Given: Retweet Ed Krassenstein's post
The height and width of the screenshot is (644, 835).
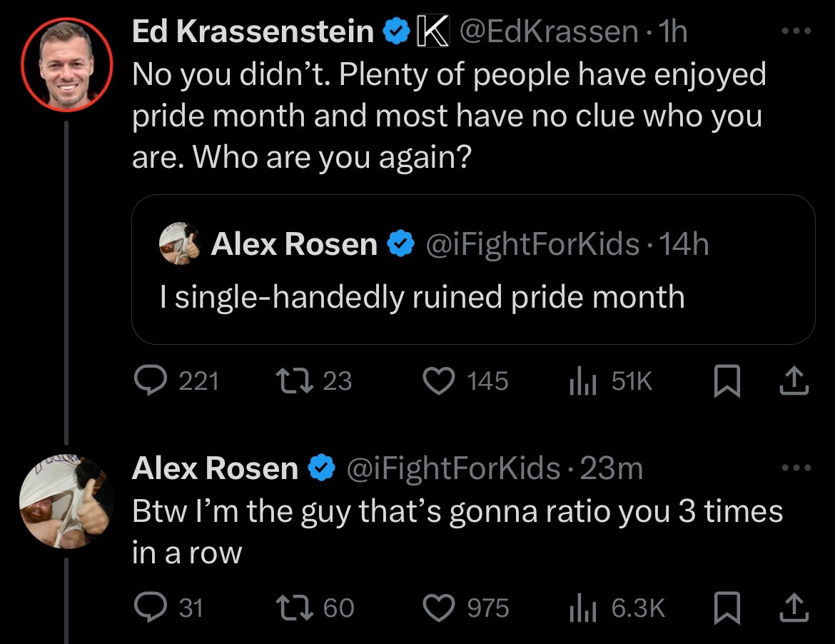Looking at the screenshot, I should [x=291, y=381].
